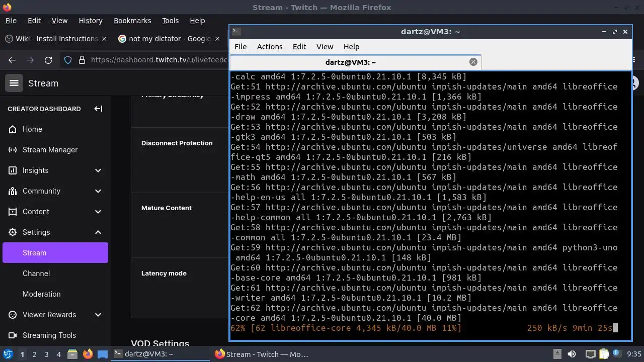The width and height of the screenshot is (644, 362).
Task: Open the terminal Edit menu
Action: click(299, 46)
